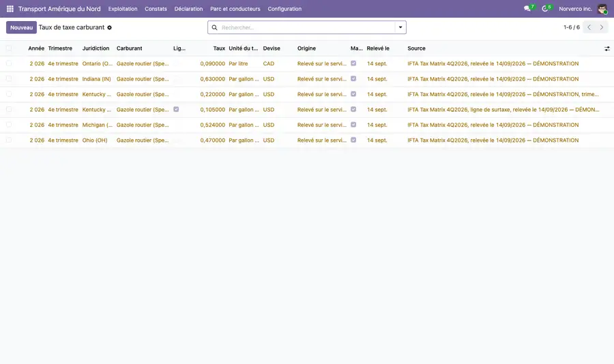The height and width of the screenshot is (364, 614).
Task: Open the conversations chat icon
Action: click(x=527, y=9)
